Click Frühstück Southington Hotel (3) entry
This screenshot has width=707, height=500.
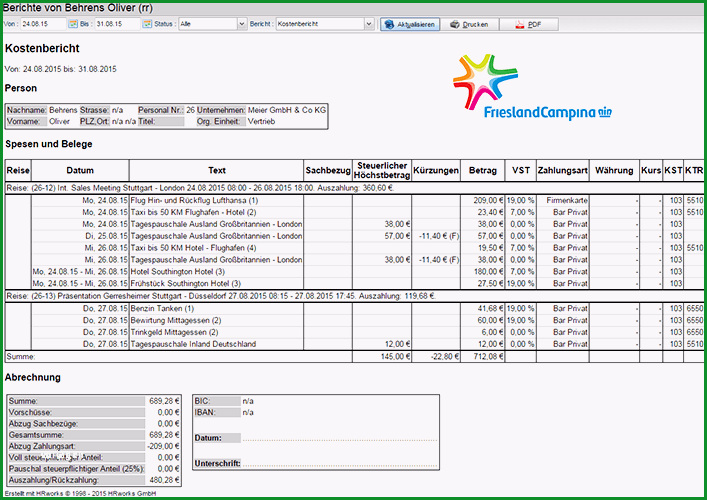[186, 284]
